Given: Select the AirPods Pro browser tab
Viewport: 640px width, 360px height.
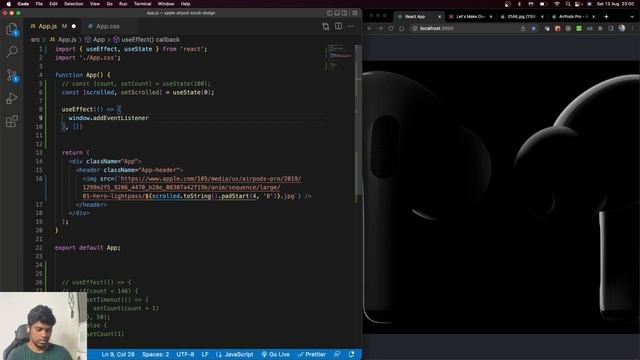Looking at the screenshot, I should point(573,17).
